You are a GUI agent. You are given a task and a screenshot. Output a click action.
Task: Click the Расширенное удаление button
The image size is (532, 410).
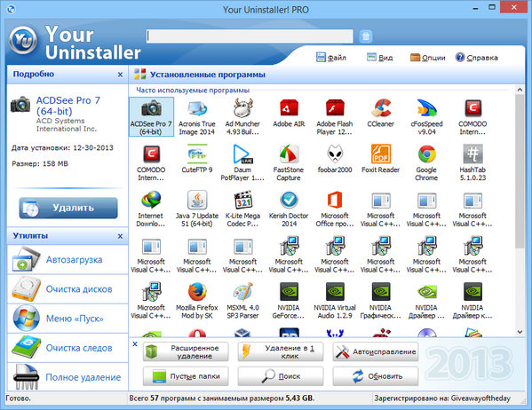point(186,351)
